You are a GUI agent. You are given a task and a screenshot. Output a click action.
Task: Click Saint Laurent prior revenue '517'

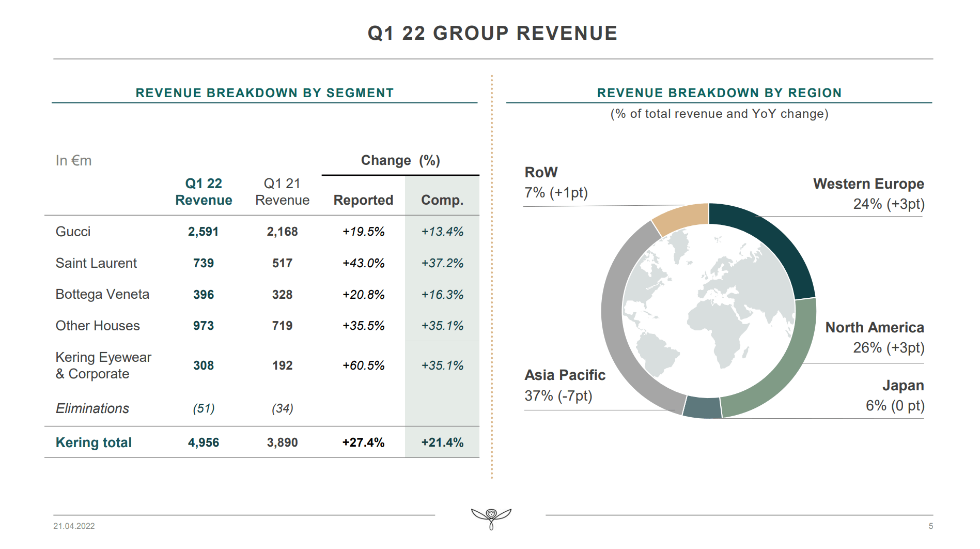[x=282, y=263]
